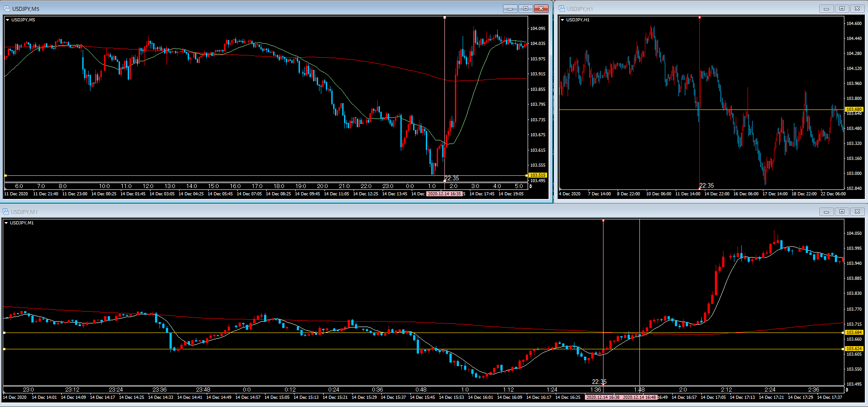Image resolution: width=868 pixels, height=407 pixels.
Task: Click the USDJPY,H1 window title bar text
Action: click(580, 9)
